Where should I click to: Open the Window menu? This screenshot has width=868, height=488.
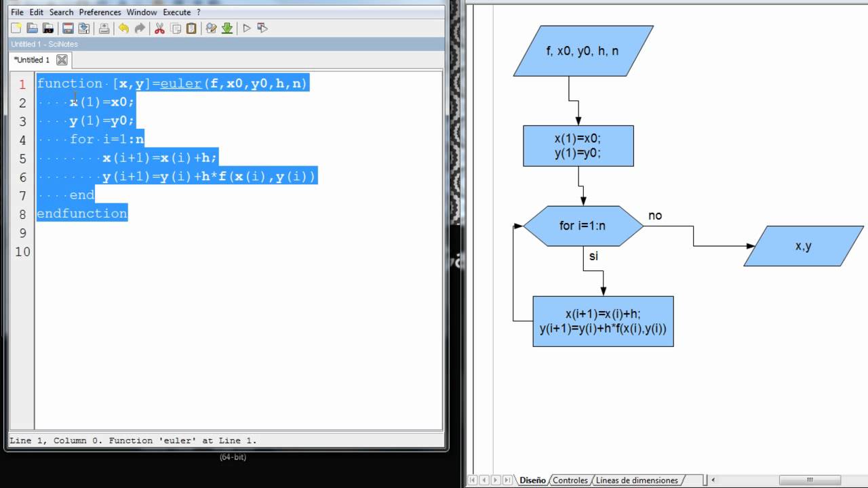point(142,12)
